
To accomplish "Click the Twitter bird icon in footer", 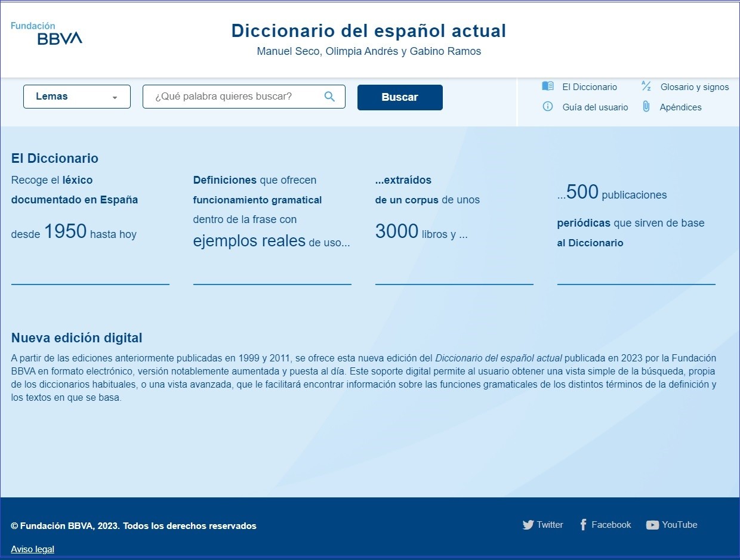I will pyautogui.click(x=528, y=525).
